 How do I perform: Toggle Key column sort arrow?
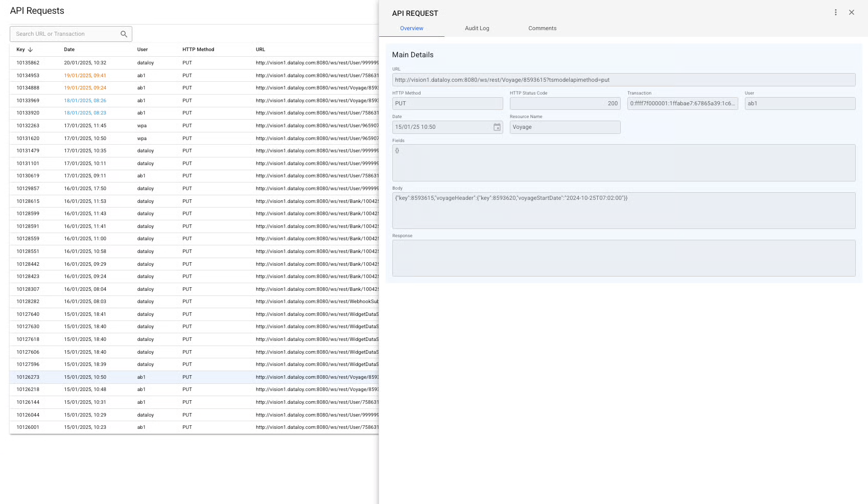pos(31,50)
